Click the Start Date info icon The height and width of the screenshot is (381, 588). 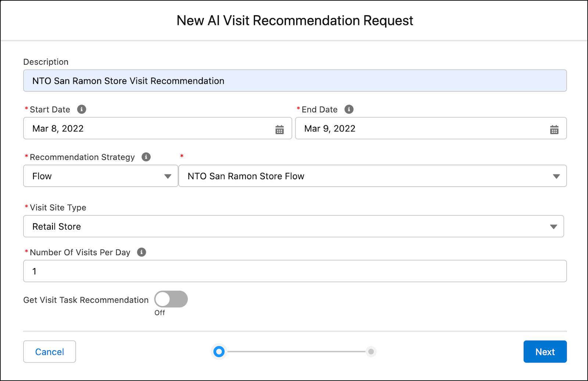pyautogui.click(x=82, y=109)
